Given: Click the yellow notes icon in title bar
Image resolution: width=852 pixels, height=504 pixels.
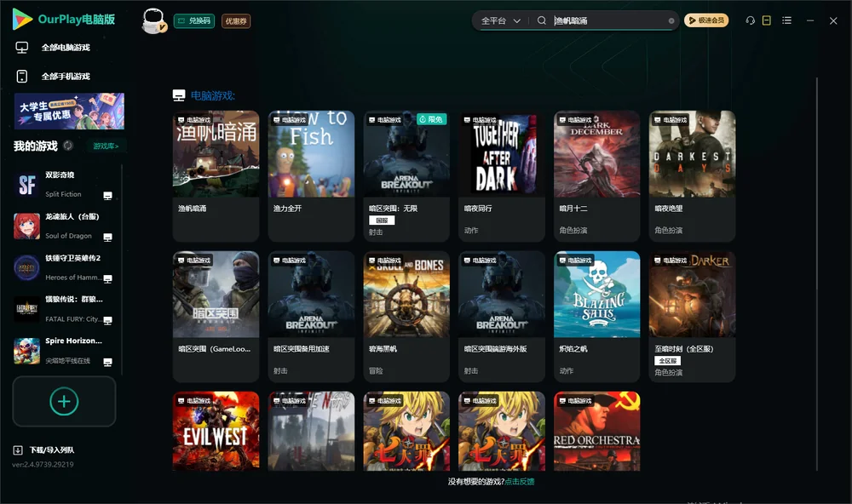Looking at the screenshot, I should point(766,20).
